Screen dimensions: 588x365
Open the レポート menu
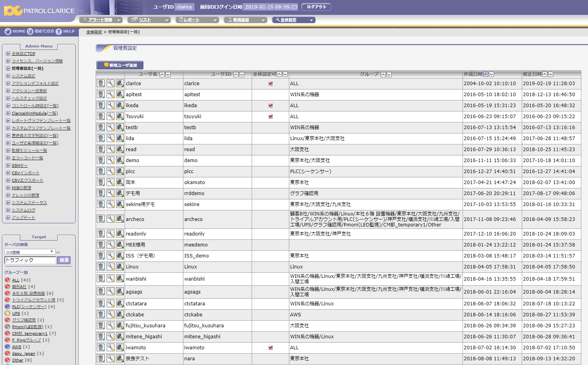[197, 20]
